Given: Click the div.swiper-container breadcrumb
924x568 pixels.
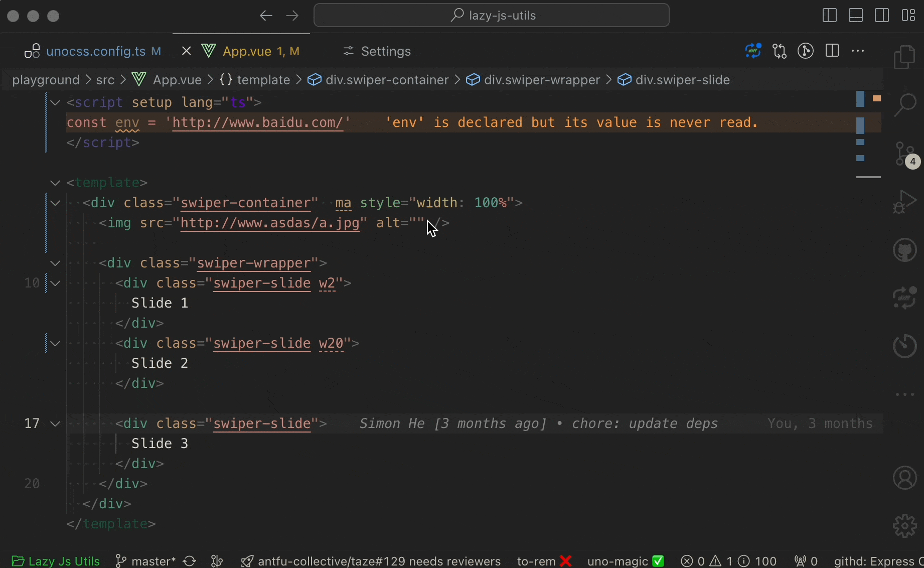Looking at the screenshot, I should pos(378,80).
